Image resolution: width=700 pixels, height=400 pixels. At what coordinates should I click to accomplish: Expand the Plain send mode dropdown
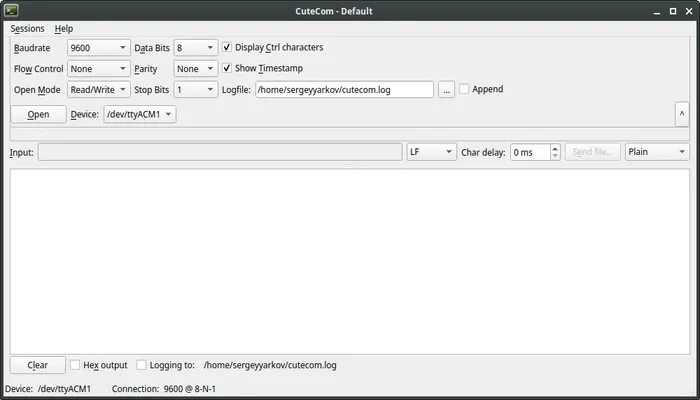click(x=657, y=152)
